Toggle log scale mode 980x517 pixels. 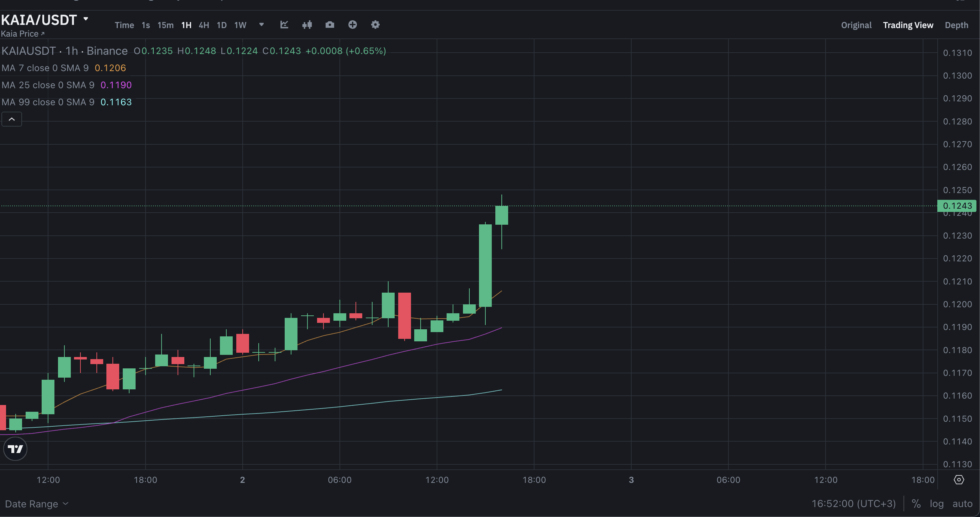click(937, 504)
